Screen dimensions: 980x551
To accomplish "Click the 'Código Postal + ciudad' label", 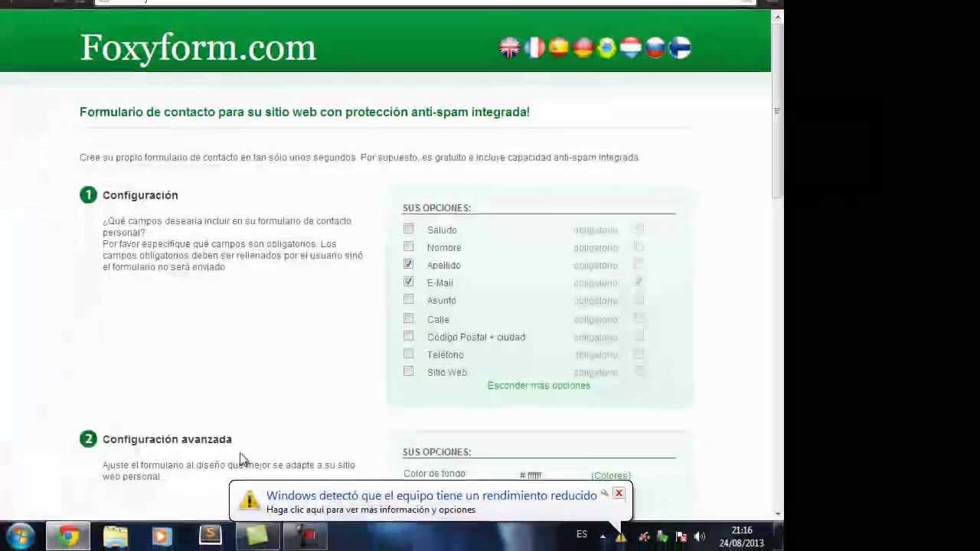I will click(476, 337).
